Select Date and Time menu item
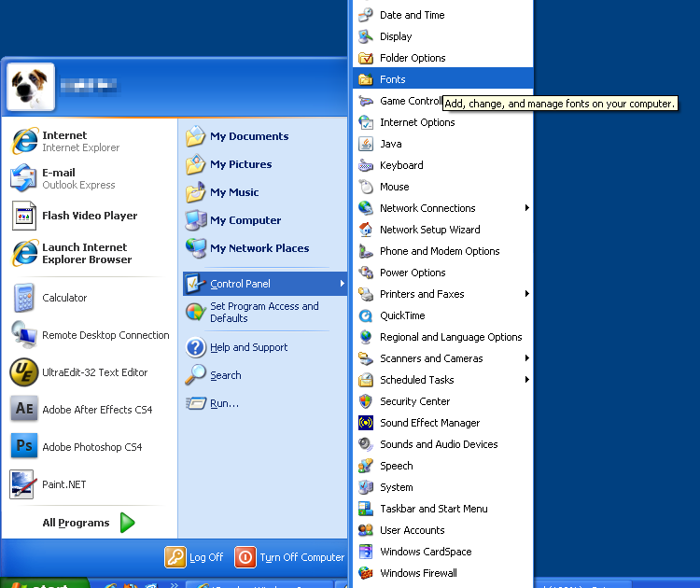This screenshot has height=588, width=700. [442, 15]
